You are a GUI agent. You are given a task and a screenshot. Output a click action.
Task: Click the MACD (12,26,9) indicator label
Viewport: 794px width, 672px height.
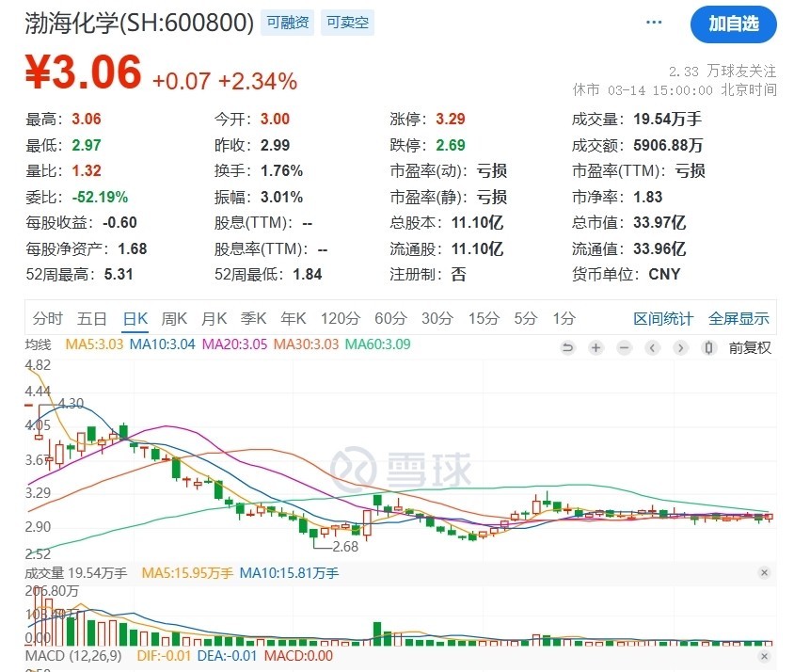73,656
